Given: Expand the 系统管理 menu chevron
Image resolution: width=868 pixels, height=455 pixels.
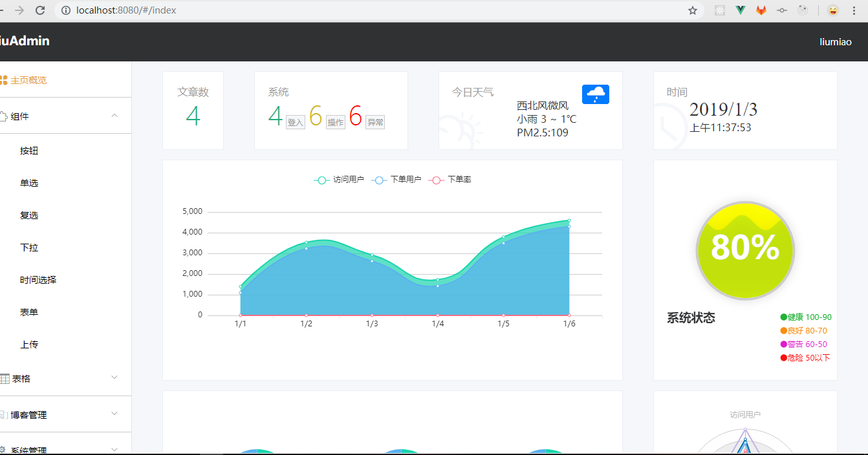Looking at the screenshot, I should tap(114, 449).
